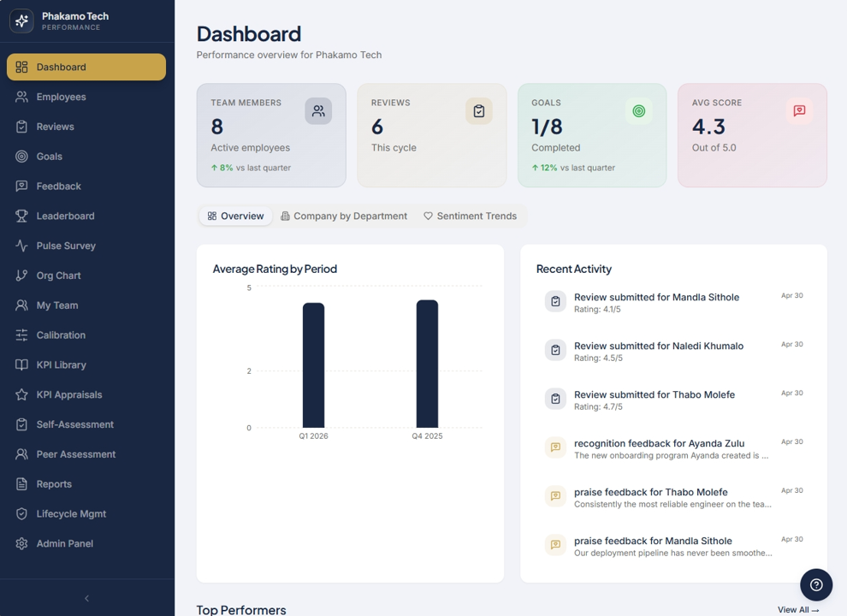
Task: Open the Reports page from sidebar
Action: click(86, 483)
